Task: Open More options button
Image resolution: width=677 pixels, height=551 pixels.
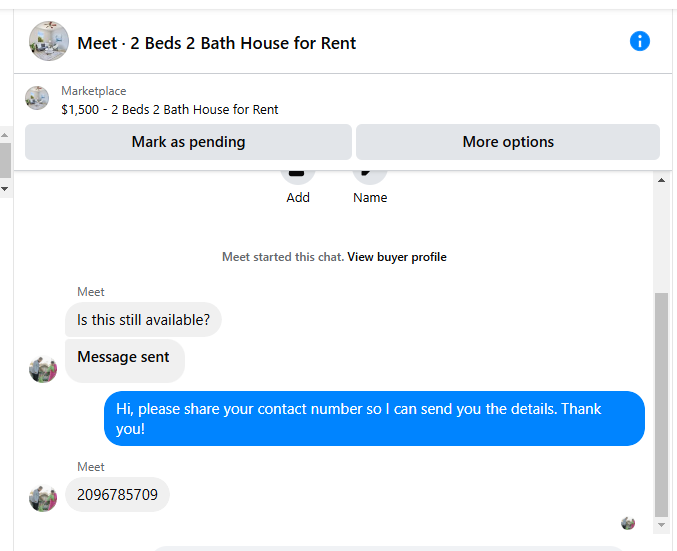Action: point(508,142)
